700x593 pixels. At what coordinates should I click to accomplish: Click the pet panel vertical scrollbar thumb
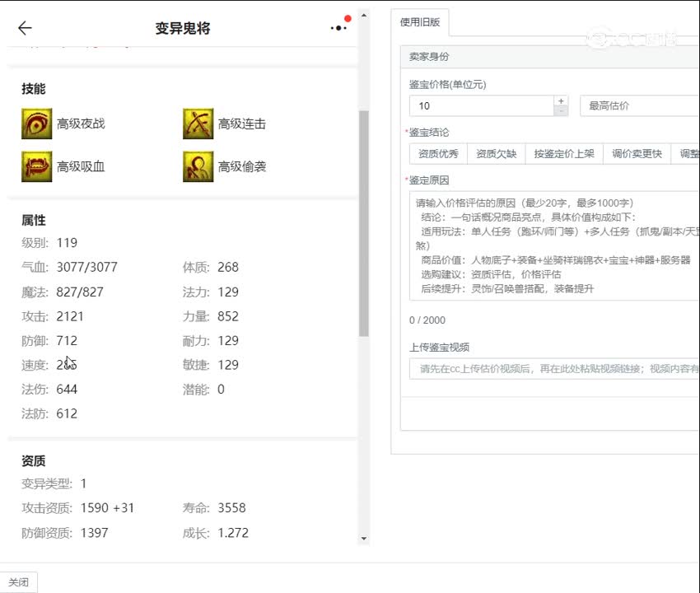tap(364, 223)
